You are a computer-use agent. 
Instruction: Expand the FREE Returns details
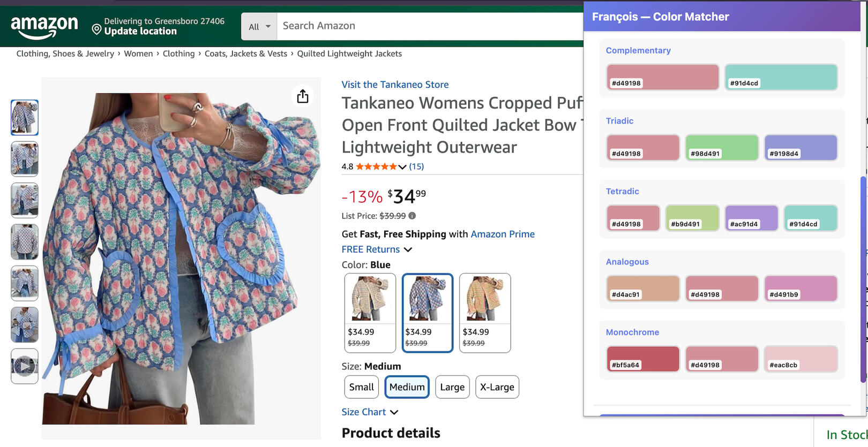point(377,249)
